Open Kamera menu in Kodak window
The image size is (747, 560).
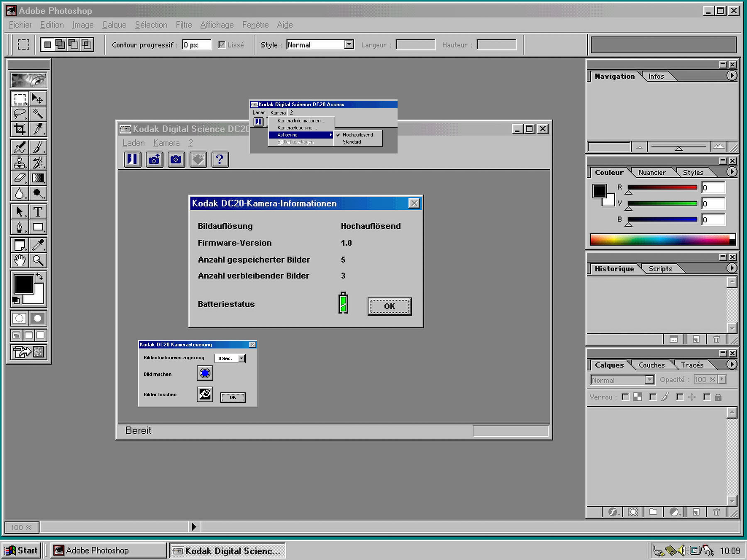[x=166, y=143]
